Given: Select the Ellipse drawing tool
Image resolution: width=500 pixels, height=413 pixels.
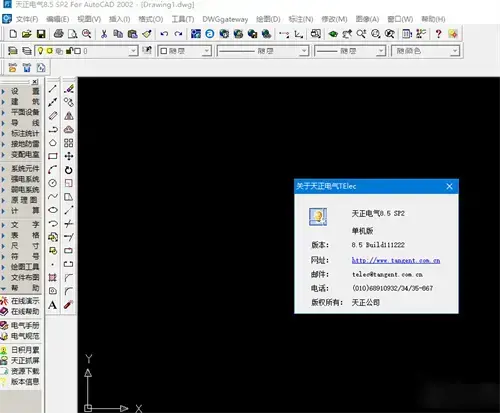Looking at the screenshot, I should 53,210.
